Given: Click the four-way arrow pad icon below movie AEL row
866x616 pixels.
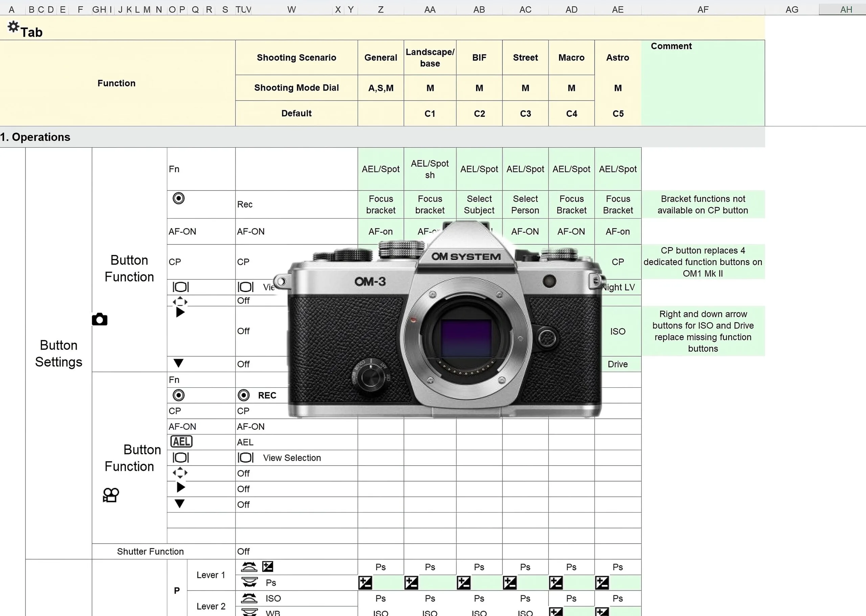Looking at the screenshot, I should (180, 473).
